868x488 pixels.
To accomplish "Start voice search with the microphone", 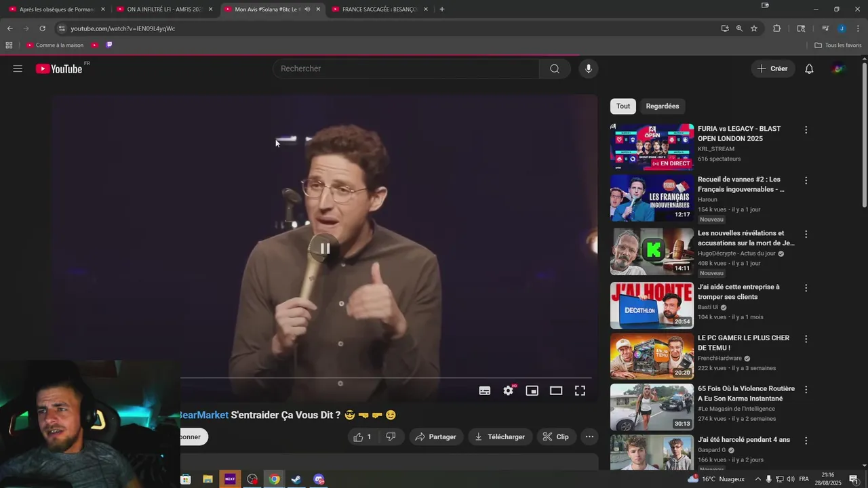I will click(x=589, y=68).
